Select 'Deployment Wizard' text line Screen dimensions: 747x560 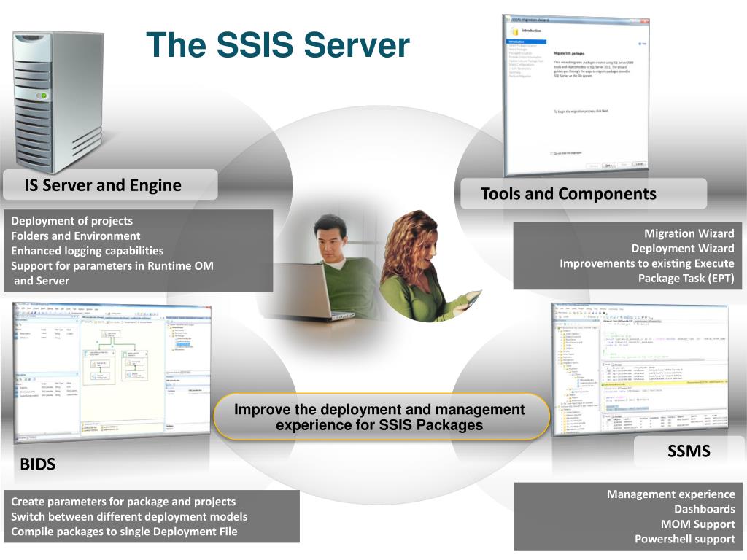tap(683, 249)
